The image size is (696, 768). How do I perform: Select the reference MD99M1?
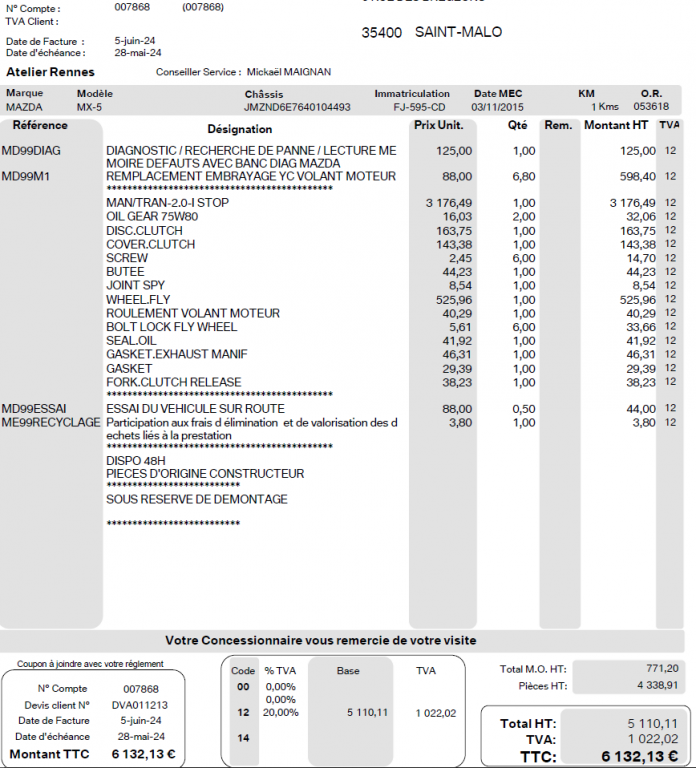(x=25, y=176)
